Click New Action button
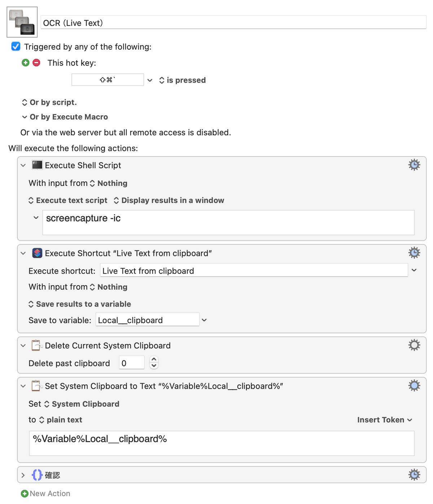Image resolution: width=433 pixels, height=504 pixels. pos(45,494)
